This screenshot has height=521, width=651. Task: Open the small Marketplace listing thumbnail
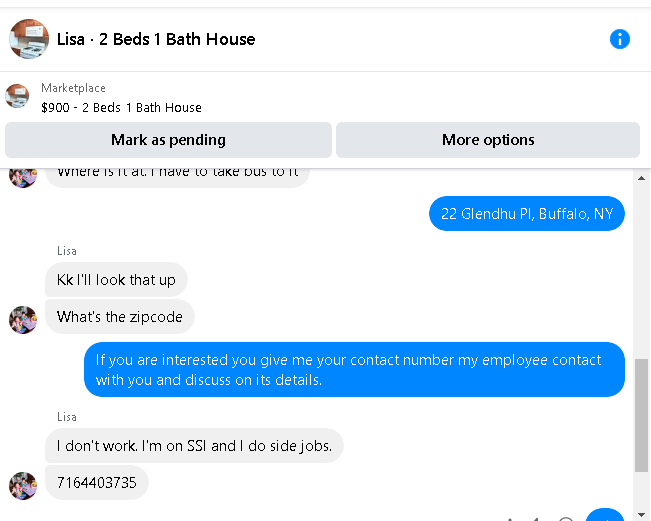click(x=17, y=96)
